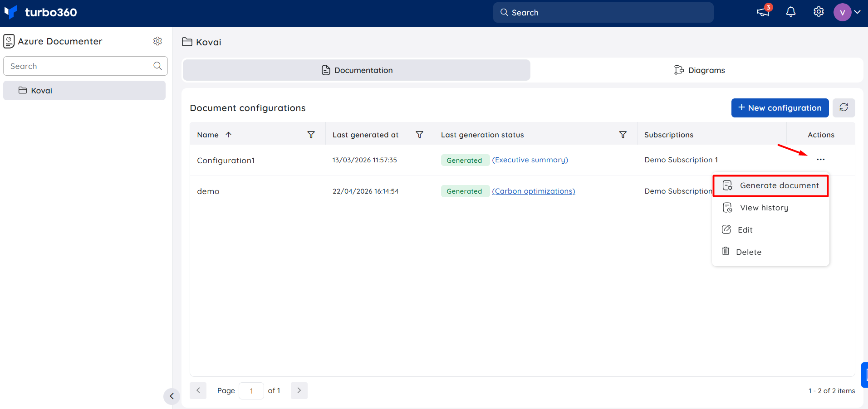The width and height of the screenshot is (868, 409).
Task: Focus the sidebar Search input
Action: coord(85,66)
